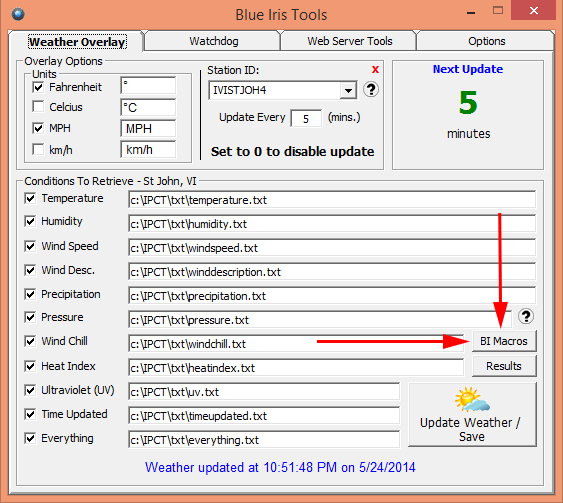Click the 'Next Update' heading text
Screen dimensions: 563x503
467,69
